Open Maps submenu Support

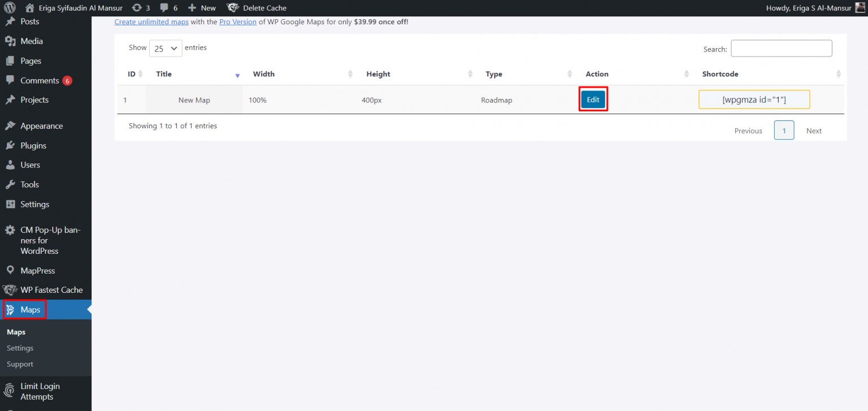pyautogui.click(x=20, y=365)
